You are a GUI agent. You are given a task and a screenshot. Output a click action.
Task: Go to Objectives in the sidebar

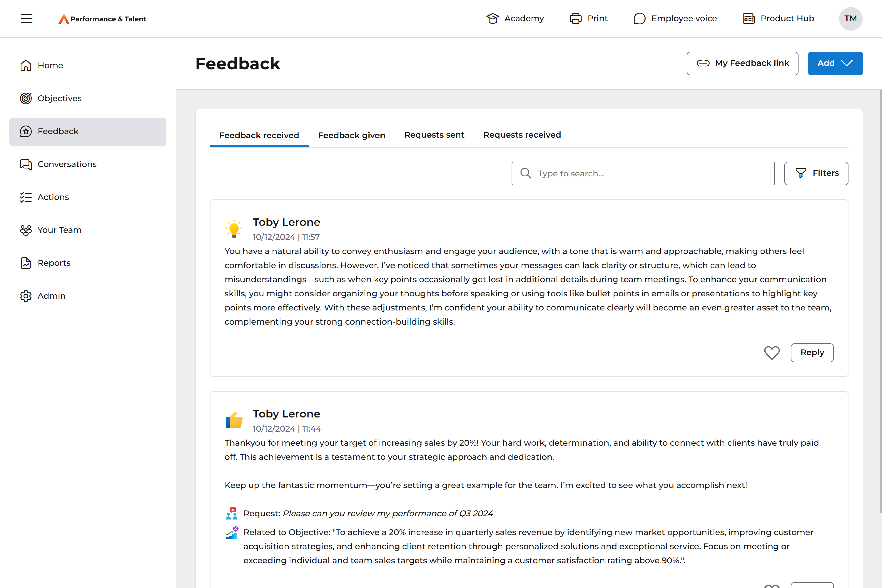(x=59, y=98)
